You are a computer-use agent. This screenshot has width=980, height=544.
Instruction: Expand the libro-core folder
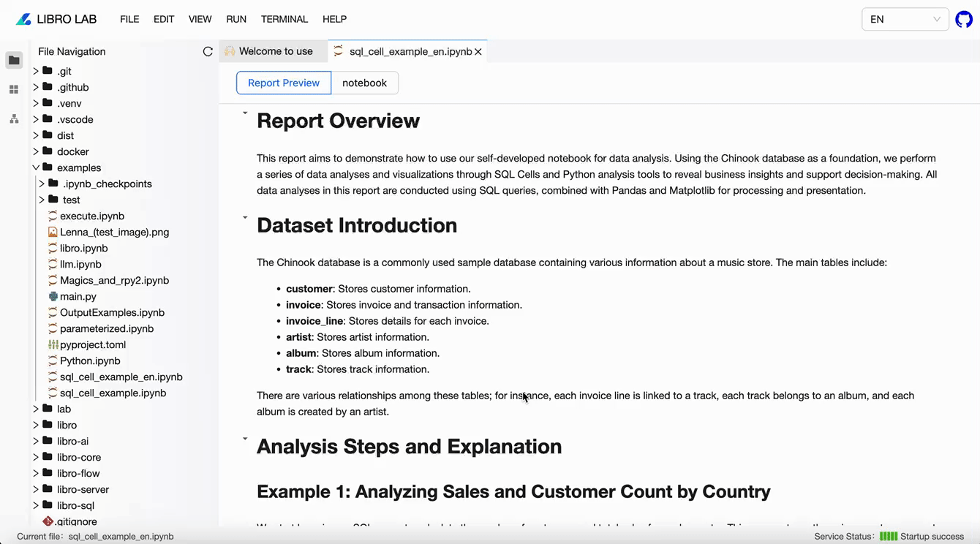(36, 457)
